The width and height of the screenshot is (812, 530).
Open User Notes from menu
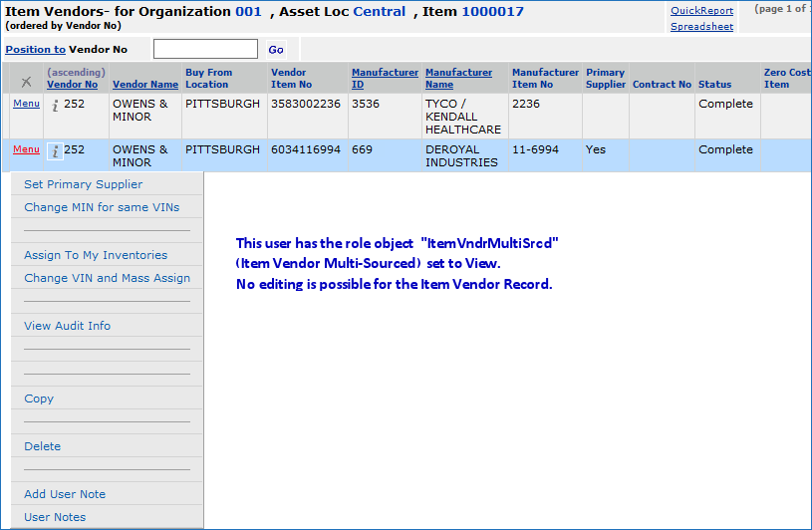pos(55,517)
